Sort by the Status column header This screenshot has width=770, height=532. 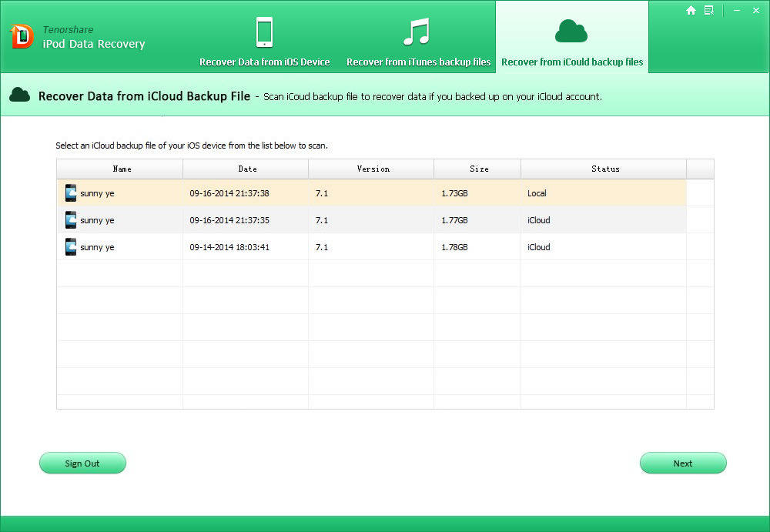[x=604, y=169]
